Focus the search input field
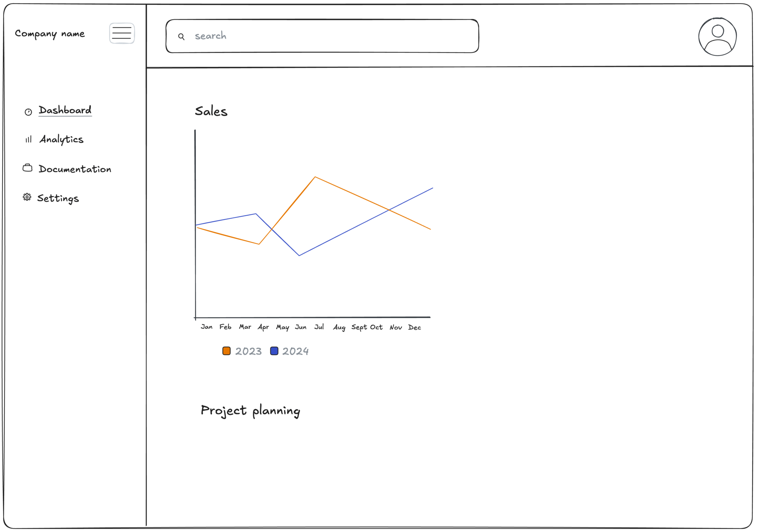This screenshot has height=532, width=757. pos(322,36)
